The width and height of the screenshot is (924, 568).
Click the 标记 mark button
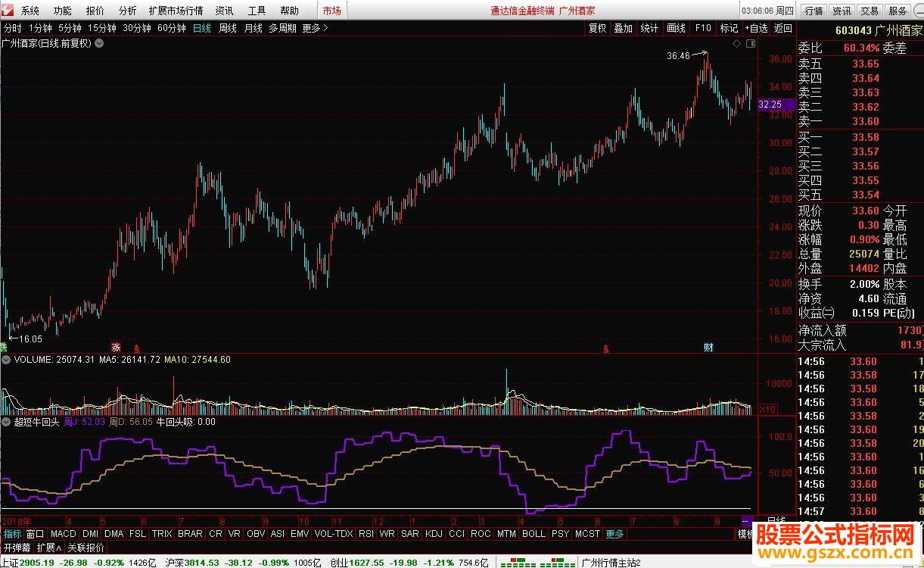point(729,28)
